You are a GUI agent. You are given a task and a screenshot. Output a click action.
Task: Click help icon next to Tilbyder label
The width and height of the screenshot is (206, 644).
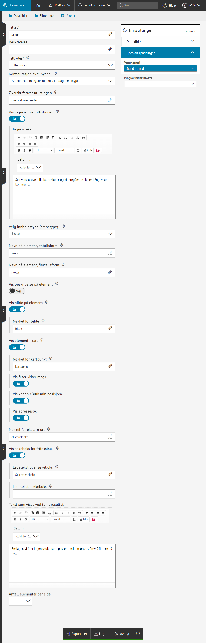pos(28,58)
